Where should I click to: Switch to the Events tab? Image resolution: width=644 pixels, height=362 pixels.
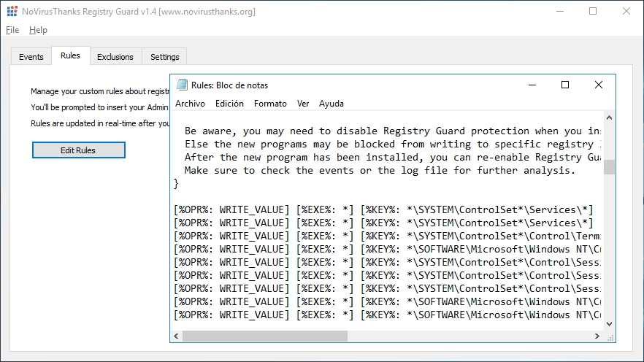(x=31, y=57)
